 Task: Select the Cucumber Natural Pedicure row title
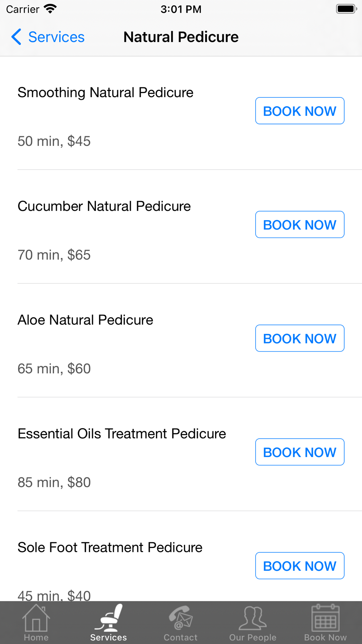(x=104, y=206)
